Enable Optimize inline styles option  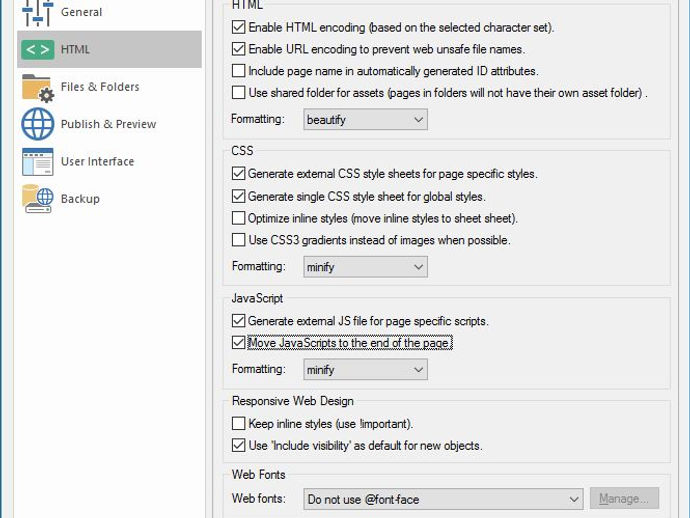(239, 218)
